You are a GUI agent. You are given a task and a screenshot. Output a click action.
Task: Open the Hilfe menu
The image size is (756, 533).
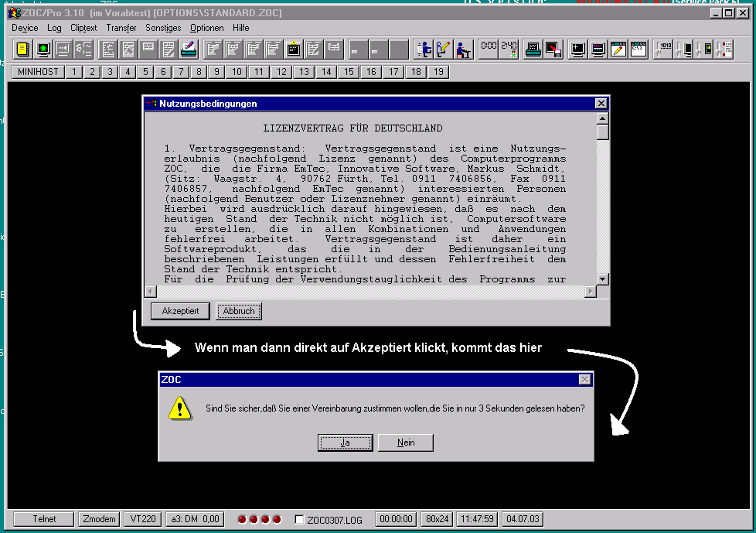[x=240, y=28]
